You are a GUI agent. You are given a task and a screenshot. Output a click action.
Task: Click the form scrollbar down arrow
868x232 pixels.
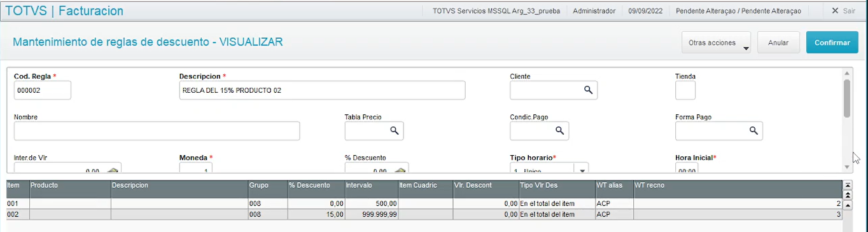pyautogui.click(x=847, y=167)
